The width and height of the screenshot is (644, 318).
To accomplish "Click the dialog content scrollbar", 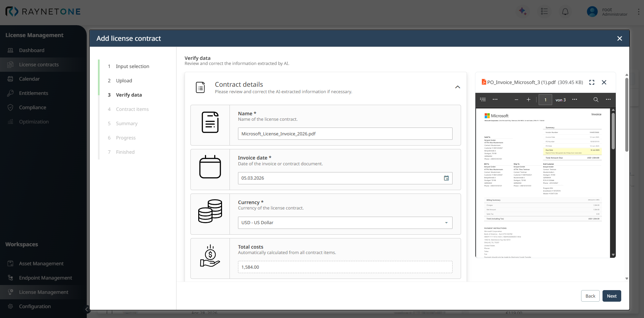I will 627,114.
